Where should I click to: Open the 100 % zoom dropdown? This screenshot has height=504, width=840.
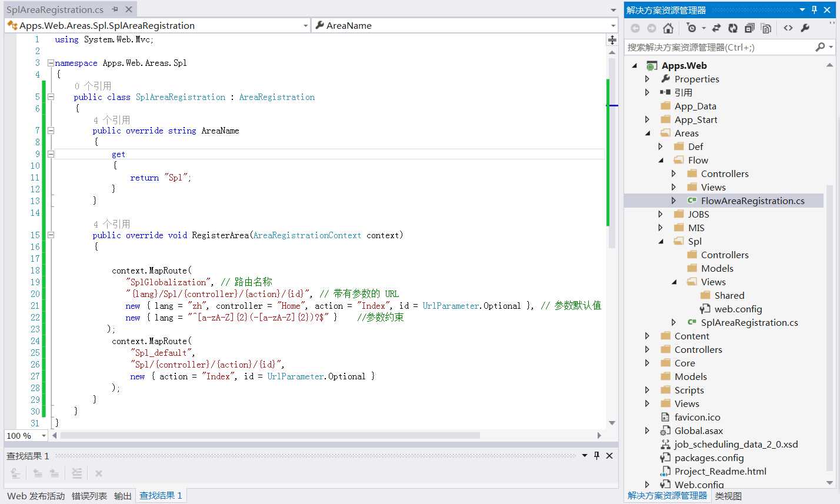pyautogui.click(x=44, y=436)
